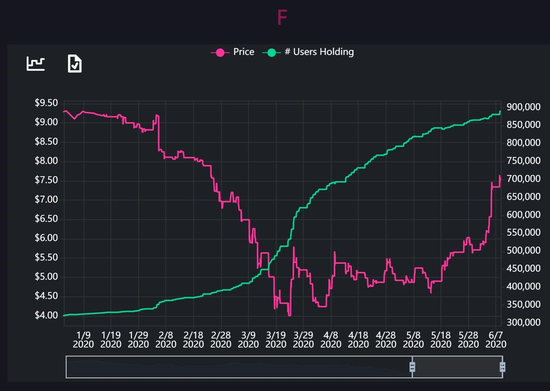This screenshot has width=550, height=391.
Task: Click the 600,000 users axis label
Action: [x=523, y=215]
